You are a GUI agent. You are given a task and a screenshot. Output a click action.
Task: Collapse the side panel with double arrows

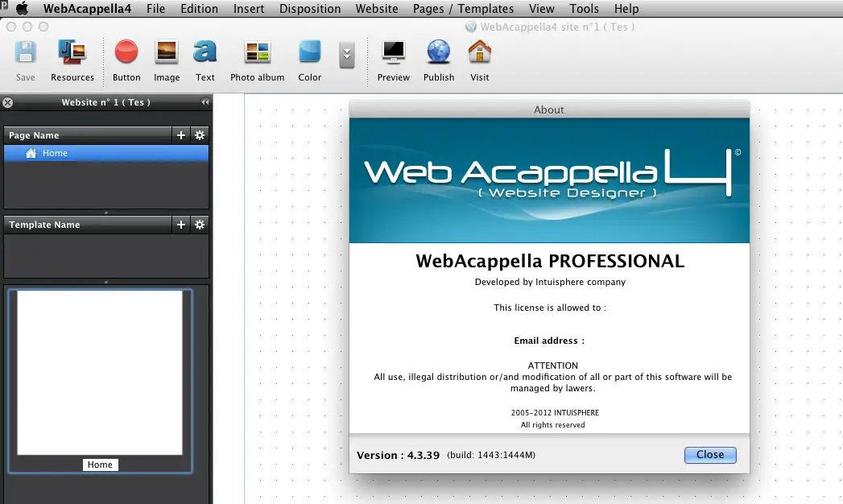[205, 101]
